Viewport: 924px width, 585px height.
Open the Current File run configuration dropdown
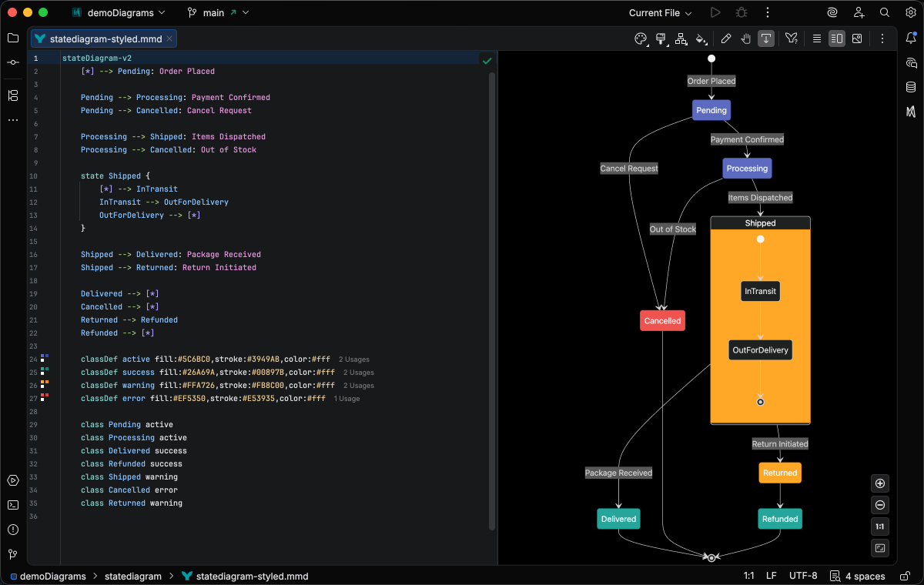pyautogui.click(x=660, y=13)
